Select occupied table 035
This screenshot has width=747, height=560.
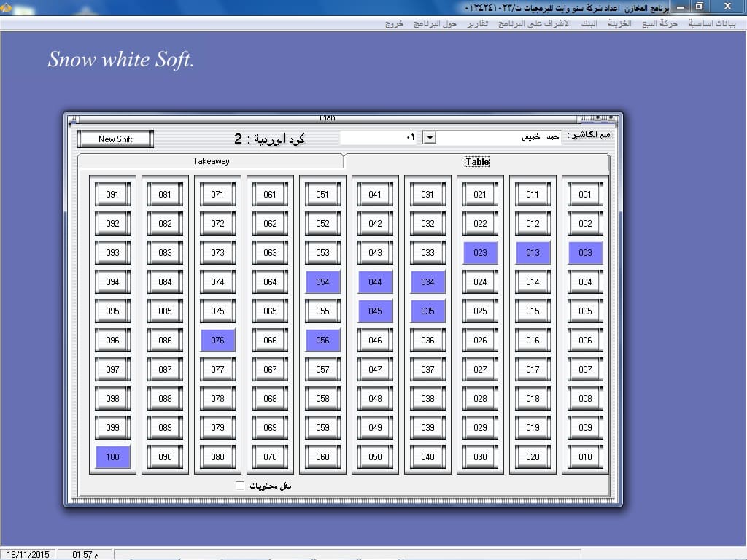tap(427, 311)
